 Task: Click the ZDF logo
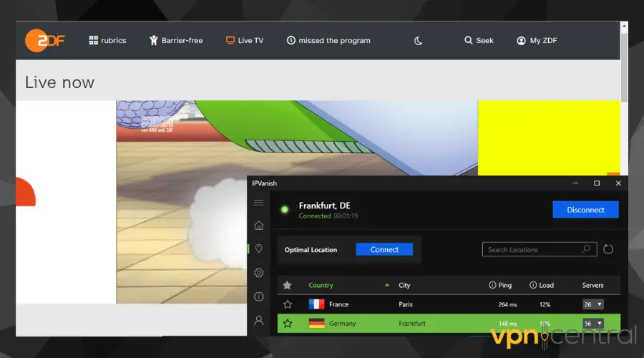[x=45, y=40]
